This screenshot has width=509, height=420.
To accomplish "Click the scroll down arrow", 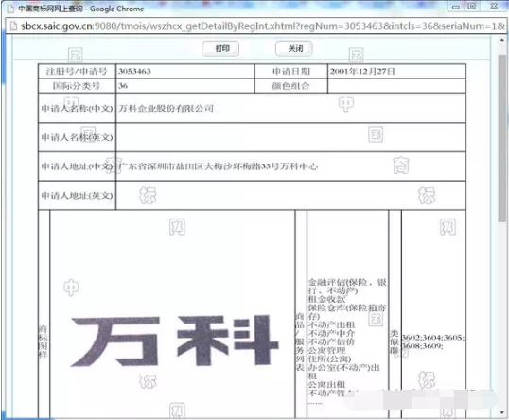I will pyautogui.click(x=502, y=412).
